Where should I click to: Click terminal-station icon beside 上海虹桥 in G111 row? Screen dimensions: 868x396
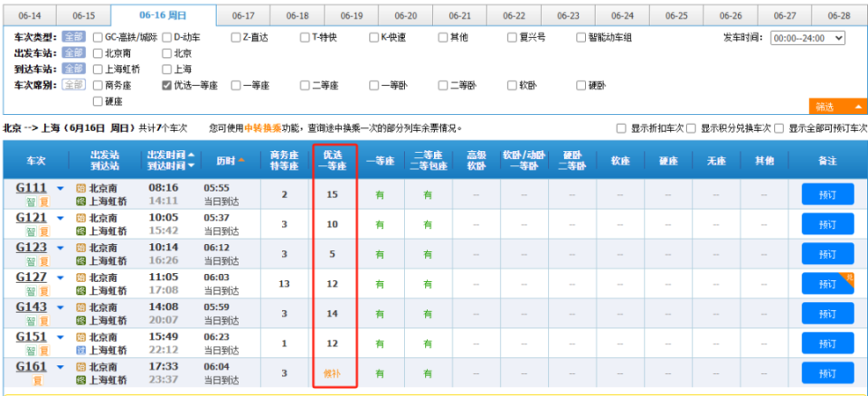[x=80, y=202]
